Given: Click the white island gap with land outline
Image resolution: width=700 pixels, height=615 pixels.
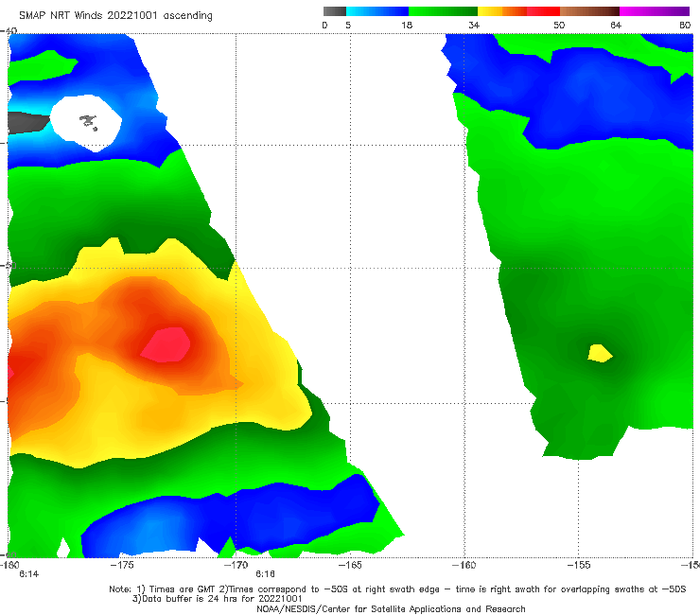Looking at the screenshot, I should click(86, 122).
